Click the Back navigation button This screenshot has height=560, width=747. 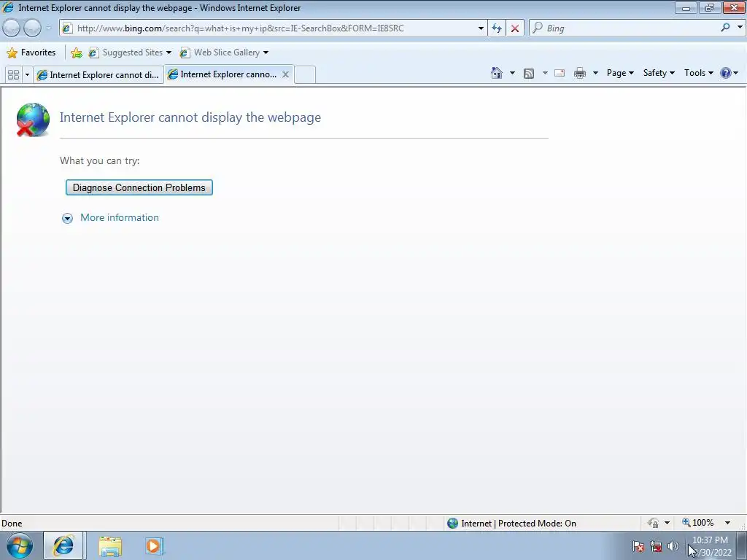tap(11, 28)
